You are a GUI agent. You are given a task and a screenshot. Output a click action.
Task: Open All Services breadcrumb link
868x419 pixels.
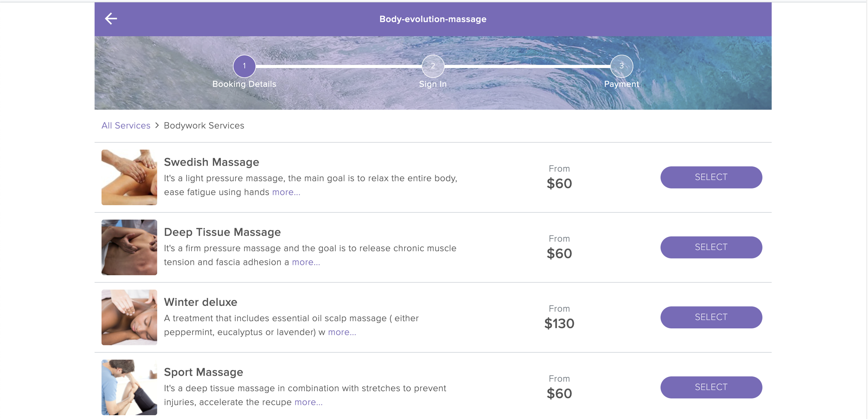[x=126, y=126]
